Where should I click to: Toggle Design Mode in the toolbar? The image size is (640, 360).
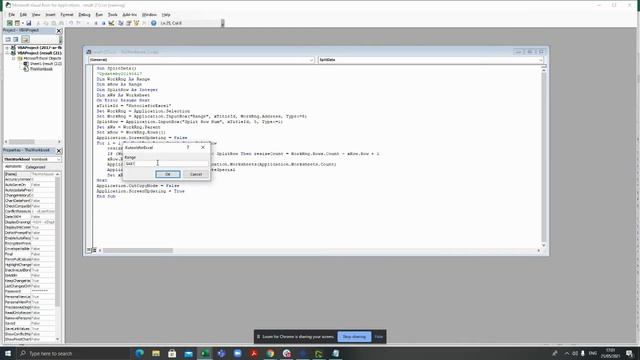click(x=111, y=23)
